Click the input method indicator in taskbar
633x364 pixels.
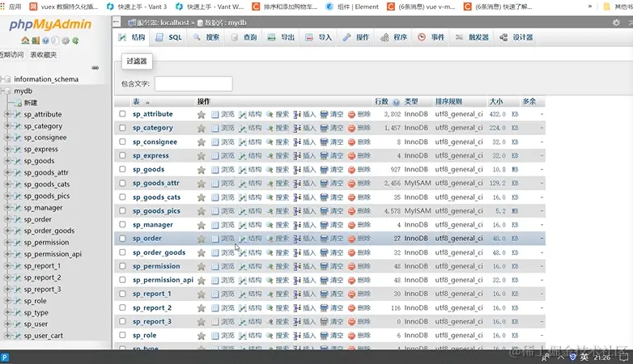click(584, 358)
